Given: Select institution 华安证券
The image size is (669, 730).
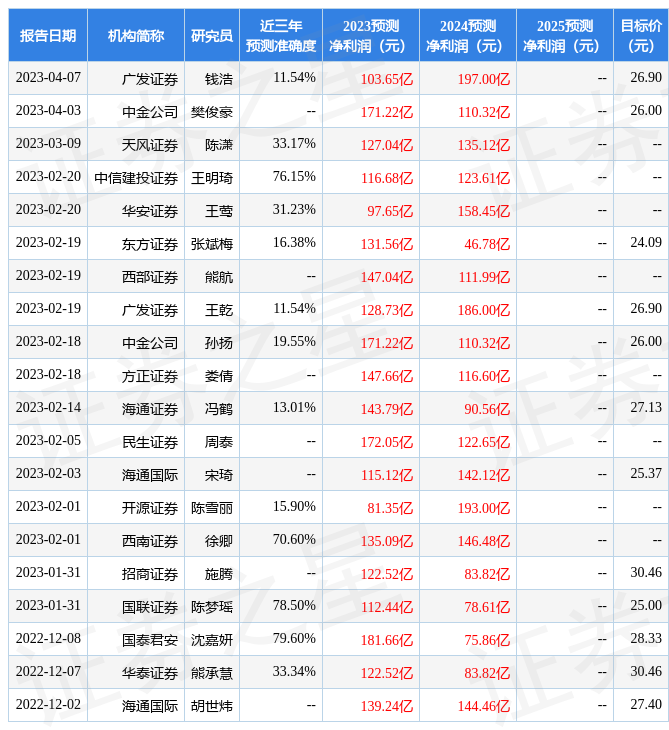Looking at the screenshot, I should click(x=150, y=211).
